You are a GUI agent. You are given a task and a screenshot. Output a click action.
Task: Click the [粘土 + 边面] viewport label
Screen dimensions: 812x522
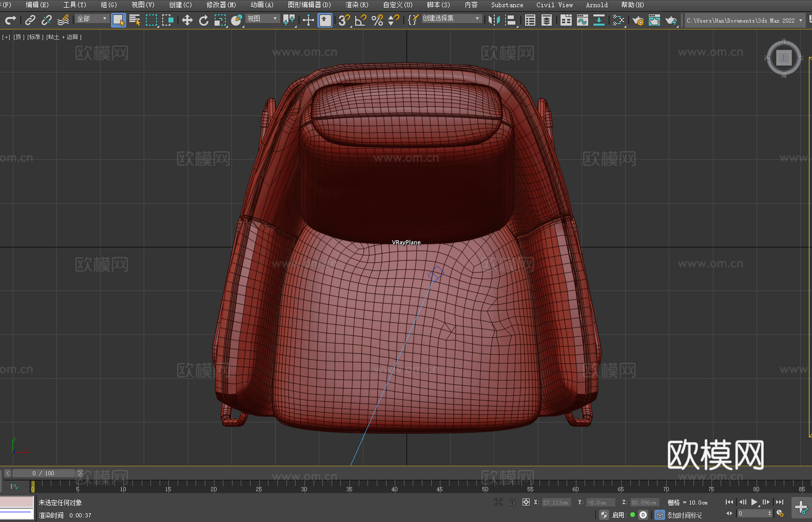click(64, 37)
